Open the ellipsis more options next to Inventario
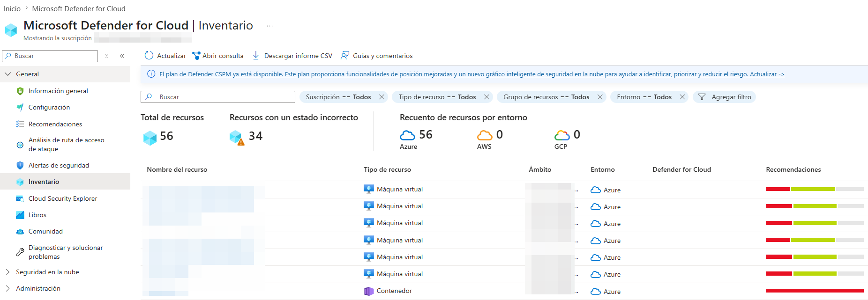The height and width of the screenshot is (300, 868). 269,26
